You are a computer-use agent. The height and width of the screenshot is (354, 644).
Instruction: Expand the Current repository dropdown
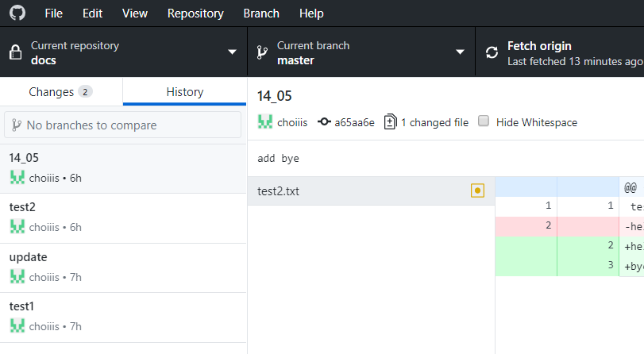coord(232,52)
